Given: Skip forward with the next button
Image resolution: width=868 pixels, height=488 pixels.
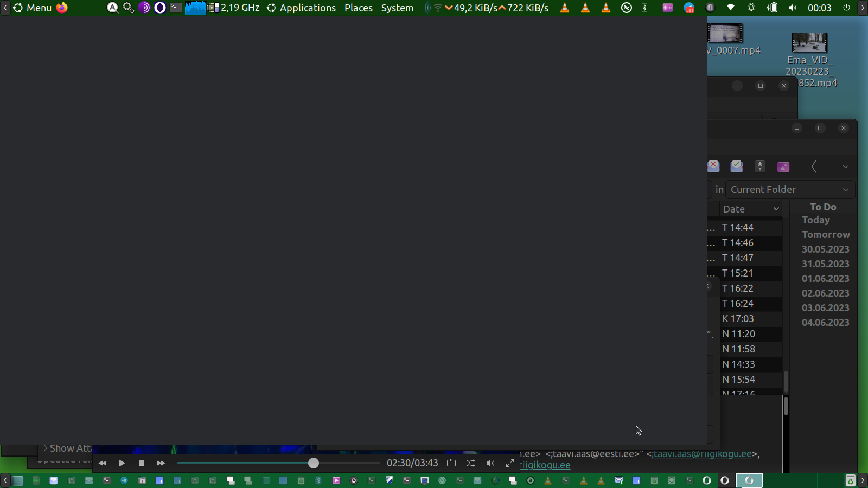Looking at the screenshot, I should (161, 463).
